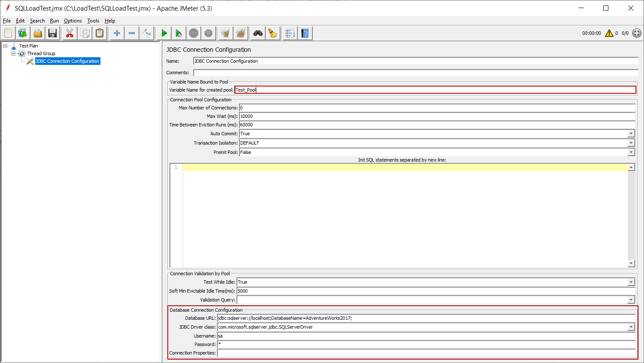Click the Cut scissors icon
Screen dimensions: 644x363
click(69, 33)
